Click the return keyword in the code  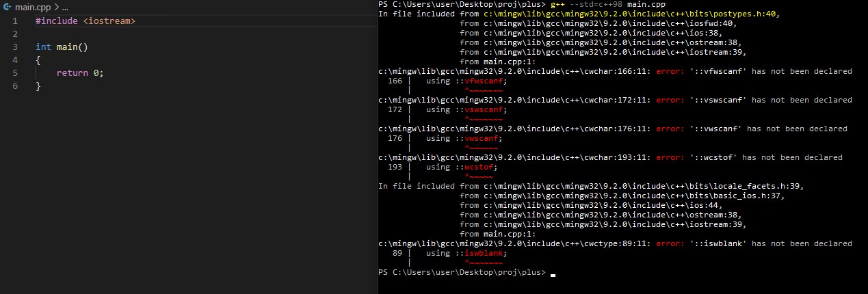73,73
